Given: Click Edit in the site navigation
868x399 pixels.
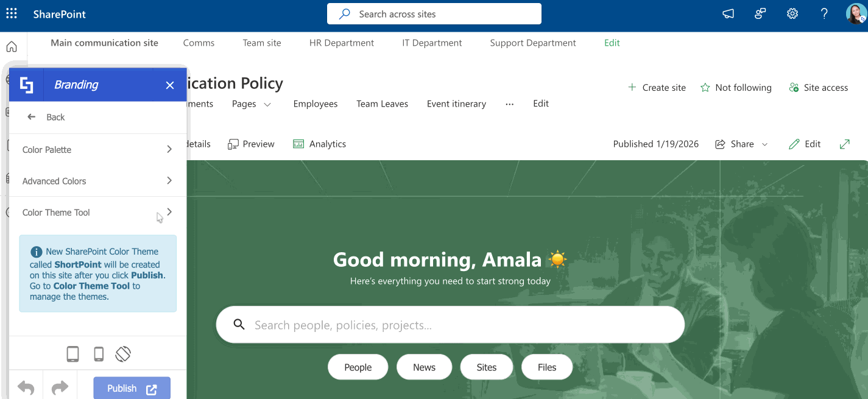Looking at the screenshot, I should [x=541, y=104].
